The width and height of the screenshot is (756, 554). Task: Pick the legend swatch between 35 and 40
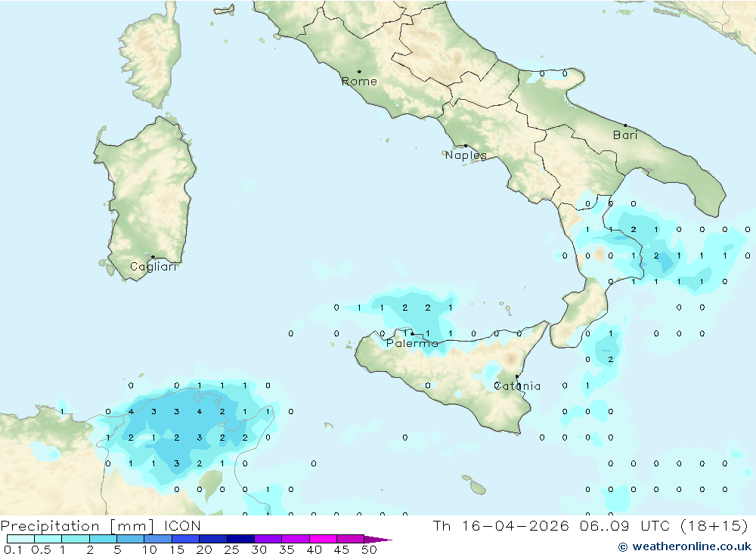pyautogui.click(x=296, y=539)
